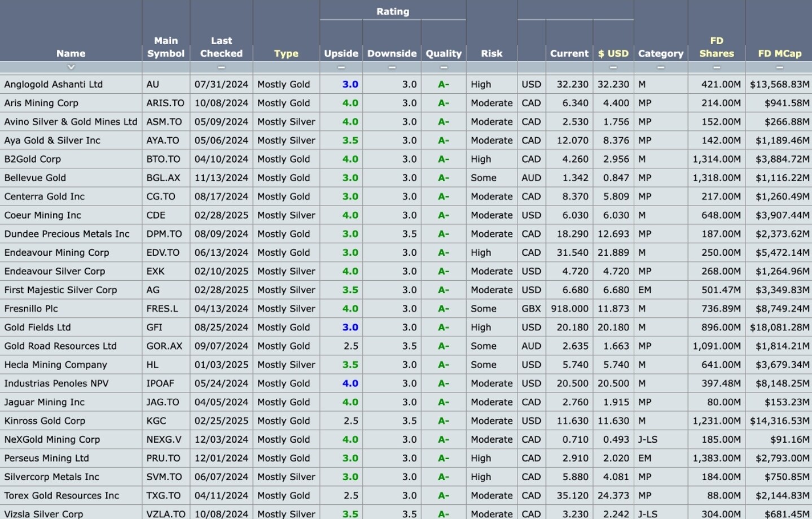Sort by the Risk column header
812x519 pixels.
pos(491,54)
